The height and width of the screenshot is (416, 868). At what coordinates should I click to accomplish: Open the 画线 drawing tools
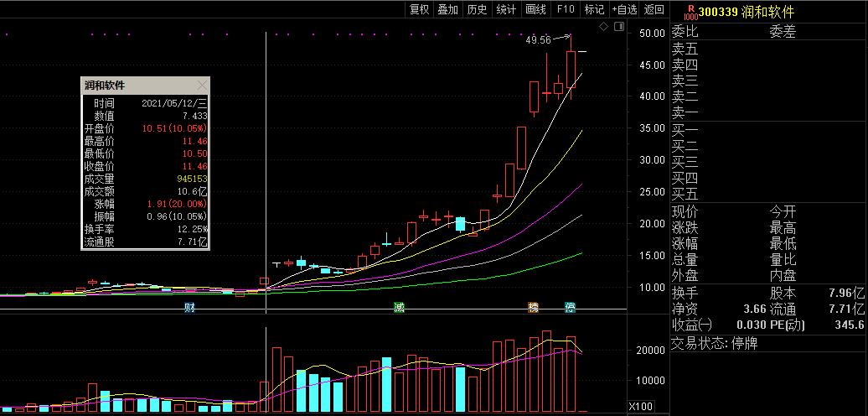pos(535,9)
